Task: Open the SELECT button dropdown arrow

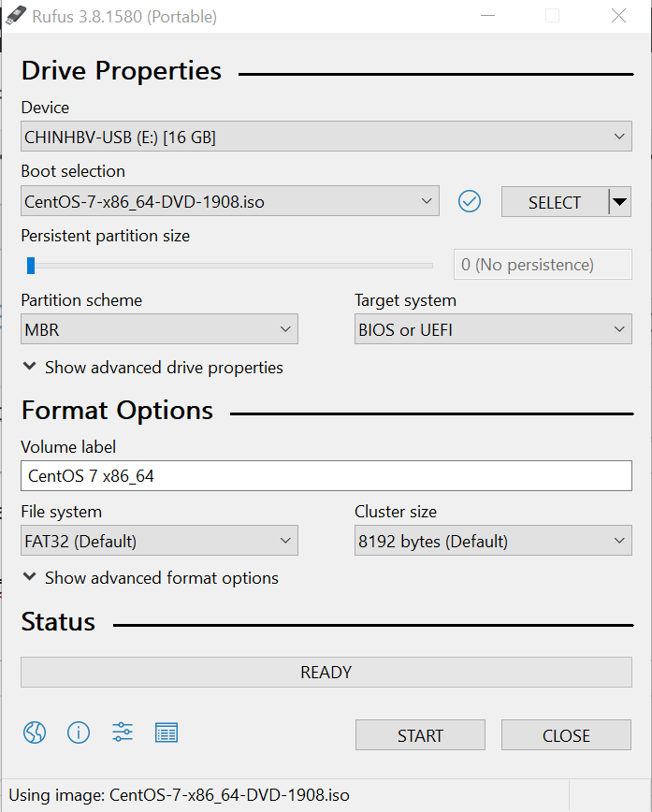Action: (619, 202)
